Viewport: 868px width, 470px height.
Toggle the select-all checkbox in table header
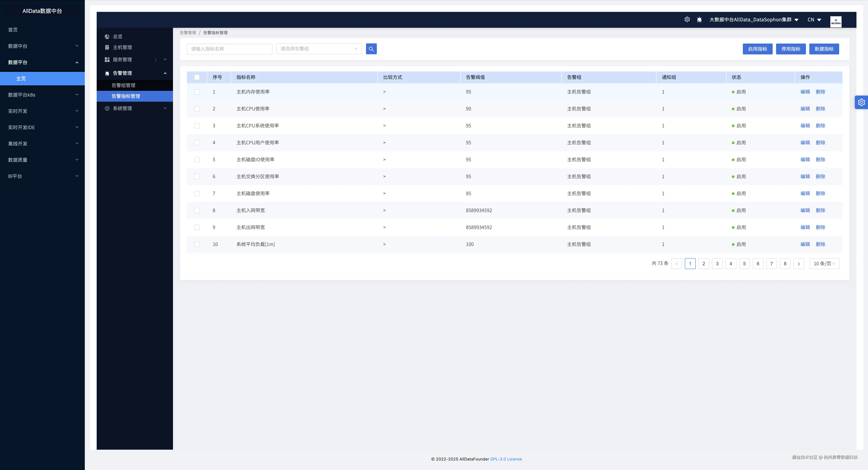pyautogui.click(x=197, y=77)
